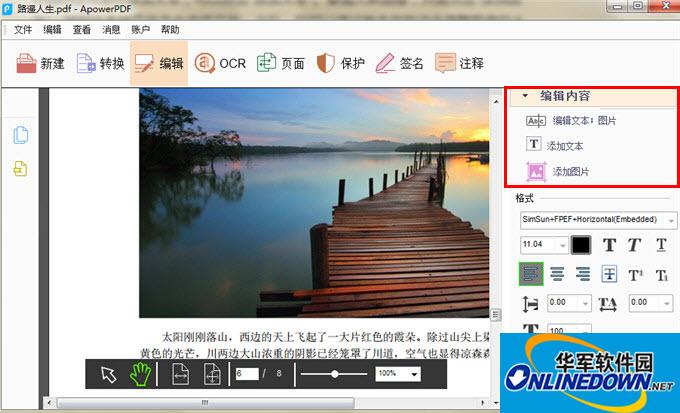Select the hand pan tool
680x413 pixels.
[x=141, y=374]
